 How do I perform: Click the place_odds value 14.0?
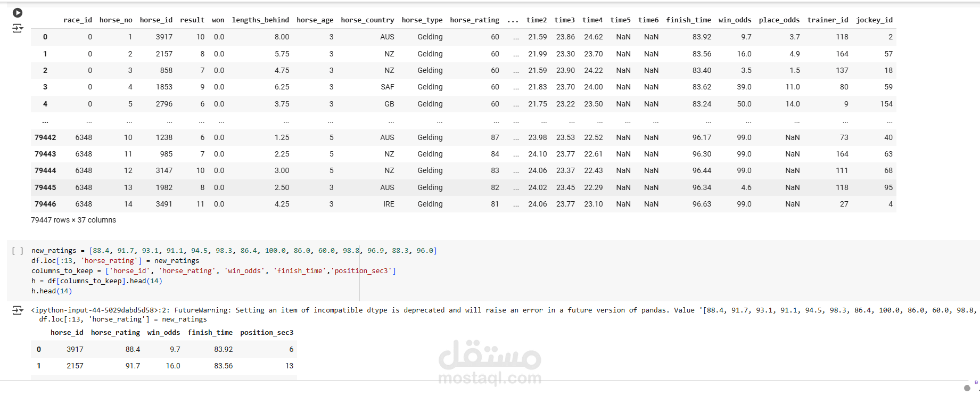click(792, 104)
